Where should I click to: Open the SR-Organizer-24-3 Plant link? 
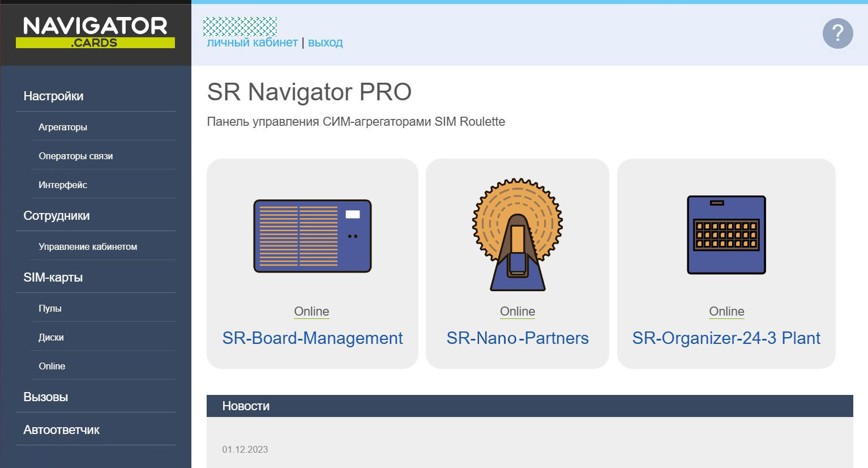coord(726,338)
